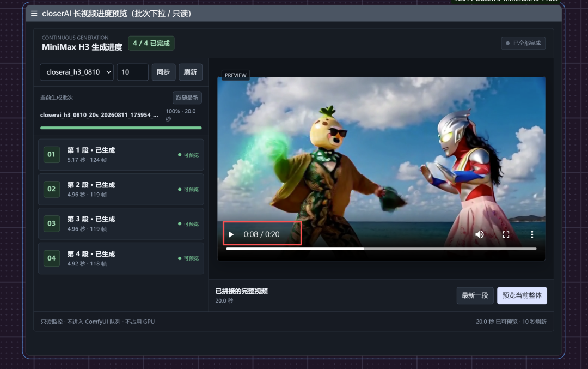Open the closerai_h3_0810 batch dropdown
This screenshot has height=369, width=588.
coord(77,72)
